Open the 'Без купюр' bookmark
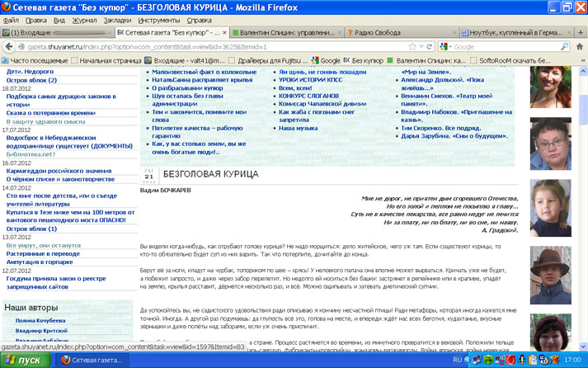The width and height of the screenshot is (588, 368). click(363, 60)
